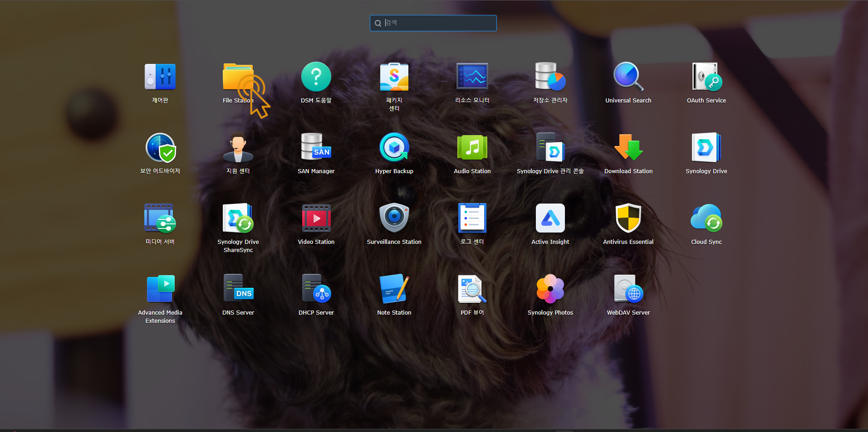Click the magnifier icon in search box
868x432 pixels.
coord(378,23)
